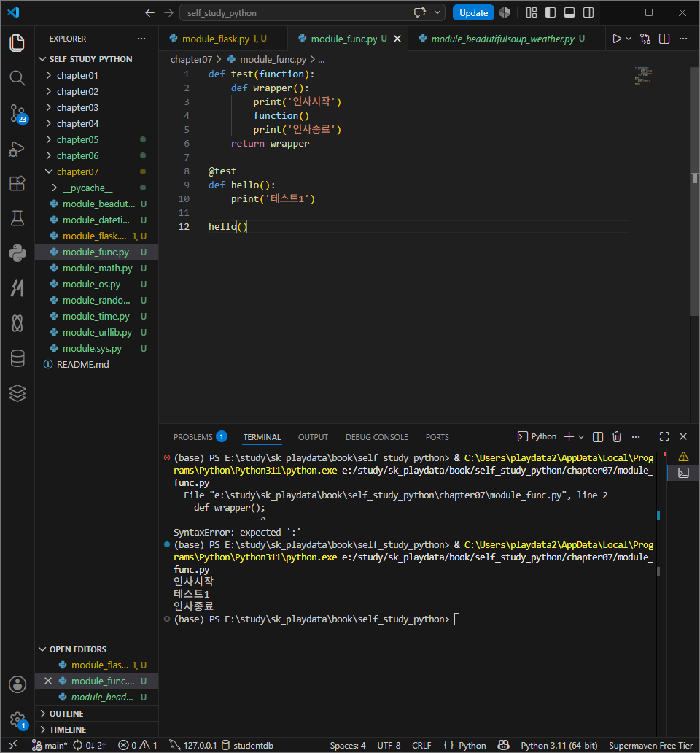The height and width of the screenshot is (753, 700).
Task: Open the Copilot chat icon
Action: coord(420,12)
